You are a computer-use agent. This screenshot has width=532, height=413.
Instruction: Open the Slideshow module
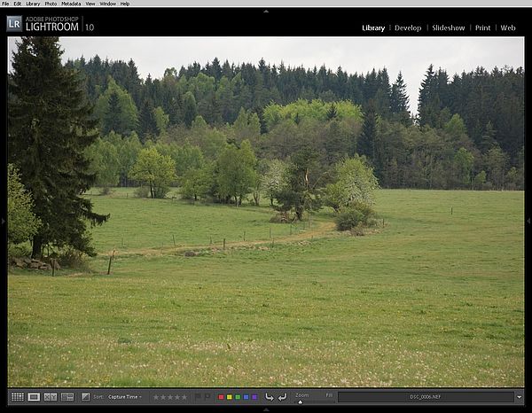[x=448, y=27]
